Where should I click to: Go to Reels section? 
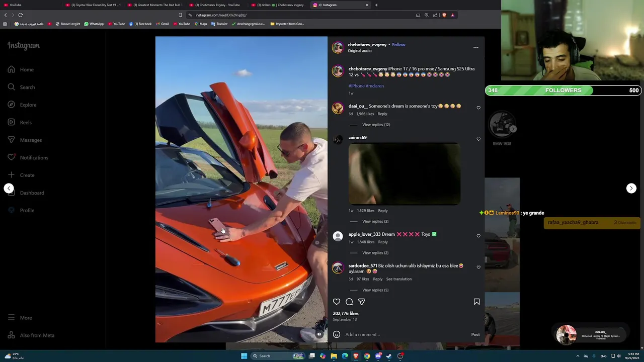(19, 122)
